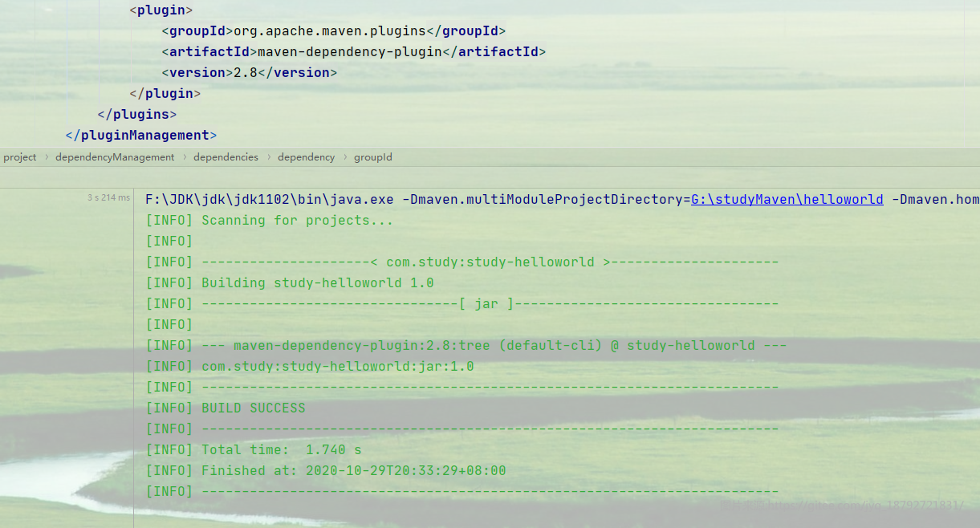
Task: Click the closing </plugin> tag
Action: [165, 94]
